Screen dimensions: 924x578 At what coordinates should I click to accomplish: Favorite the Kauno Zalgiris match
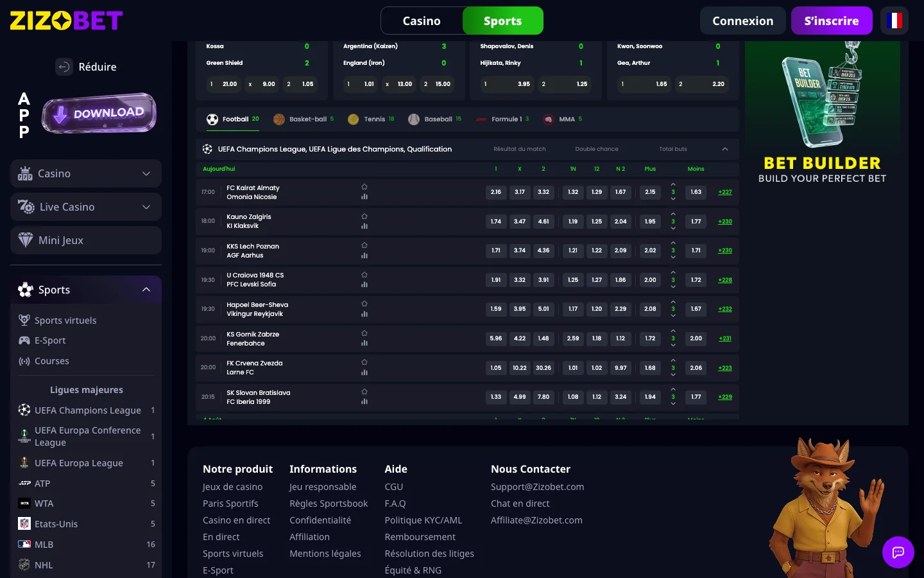click(364, 216)
